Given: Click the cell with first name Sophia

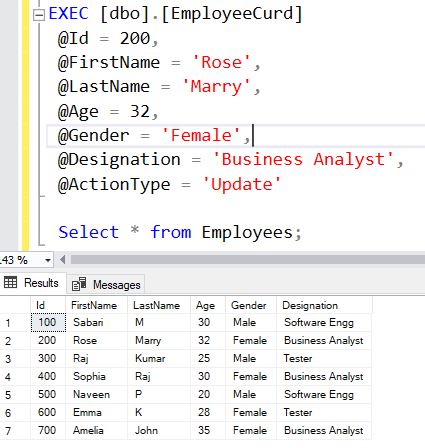Looking at the screenshot, I should 96,376.
